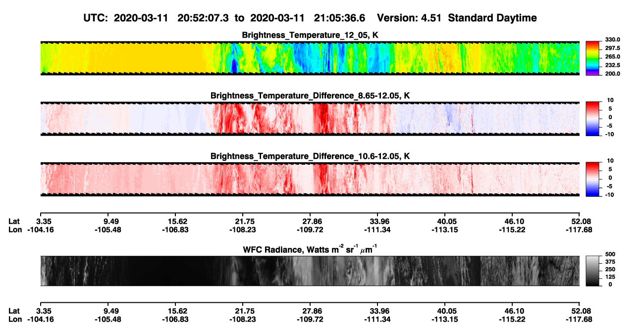The image size is (644, 330).
Task: Click the red-blue colorbar beside the 8.65-12.05 panel
Action: point(592,118)
